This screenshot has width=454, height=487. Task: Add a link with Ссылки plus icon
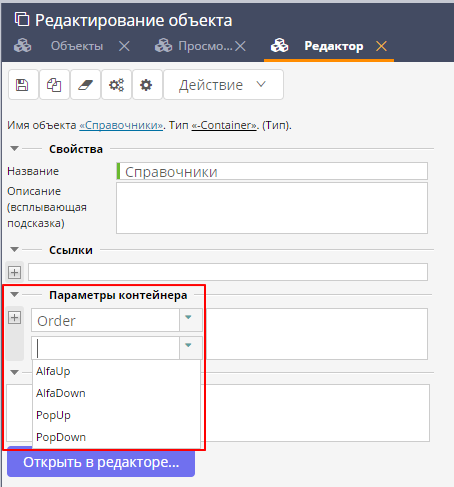coord(14,272)
